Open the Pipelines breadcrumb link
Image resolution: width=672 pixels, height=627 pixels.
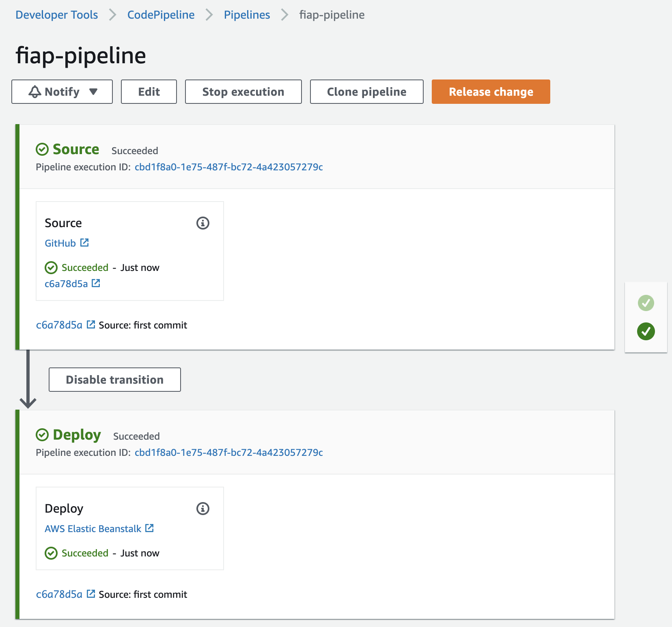[x=247, y=15]
